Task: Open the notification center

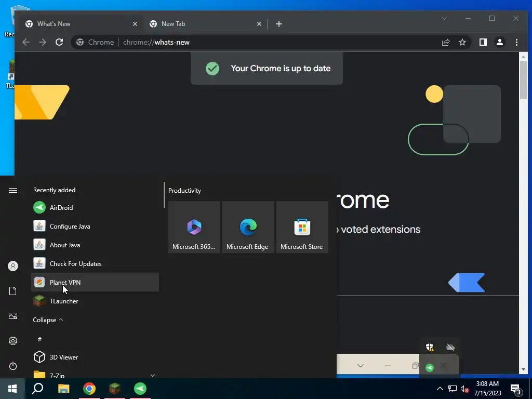Action: (x=516, y=389)
